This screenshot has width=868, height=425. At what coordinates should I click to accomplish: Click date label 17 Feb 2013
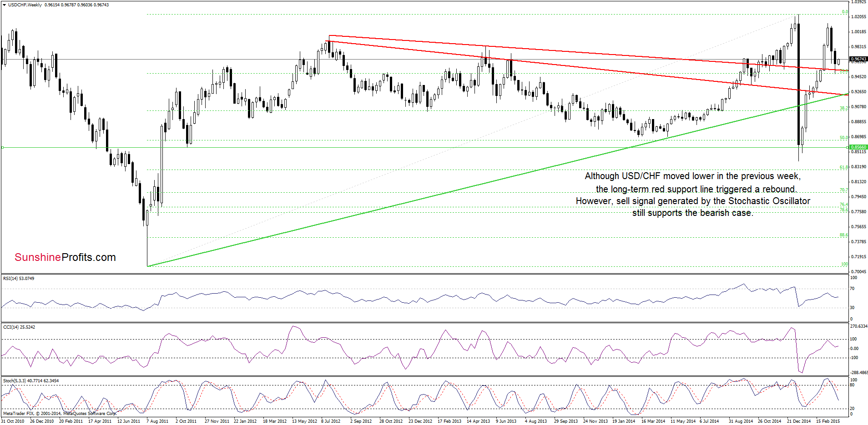449,421
